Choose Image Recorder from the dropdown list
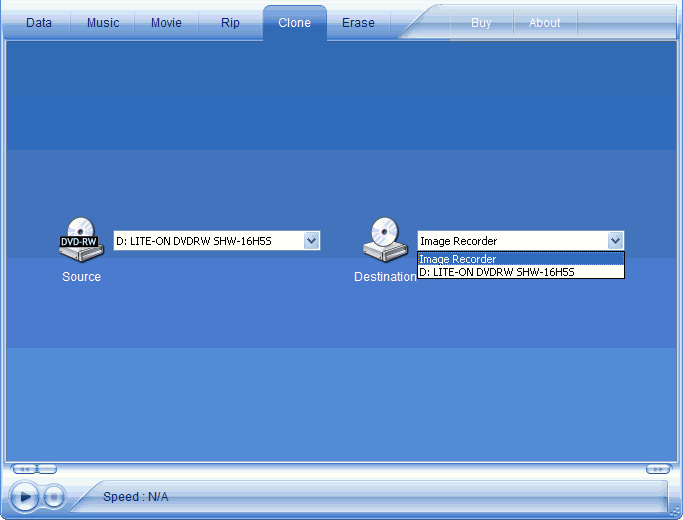Image resolution: width=683 pixels, height=520 pixels. pyautogui.click(x=521, y=259)
